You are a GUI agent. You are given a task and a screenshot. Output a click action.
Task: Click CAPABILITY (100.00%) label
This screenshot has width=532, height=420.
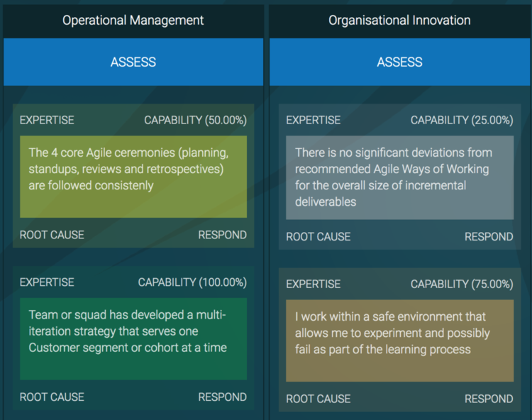pos(192,282)
